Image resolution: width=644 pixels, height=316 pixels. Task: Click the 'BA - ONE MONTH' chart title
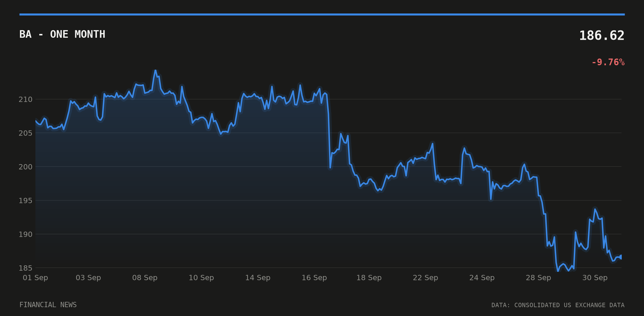[62, 35]
